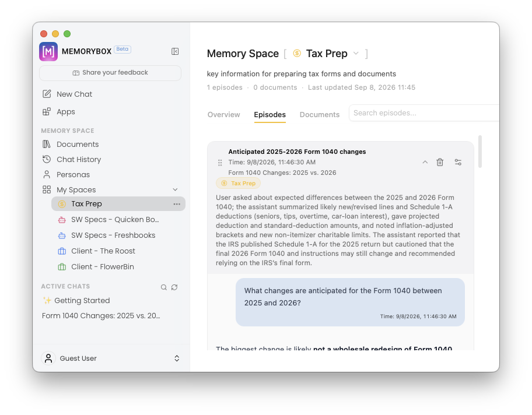The image size is (532, 415).
Task: Click the Tax Prep dollar icon in sidebar
Action: (x=62, y=204)
